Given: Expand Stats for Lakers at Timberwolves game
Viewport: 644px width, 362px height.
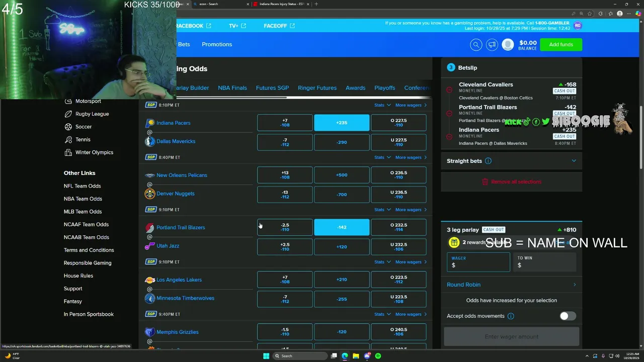Looking at the screenshot, I should pos(382,314).
